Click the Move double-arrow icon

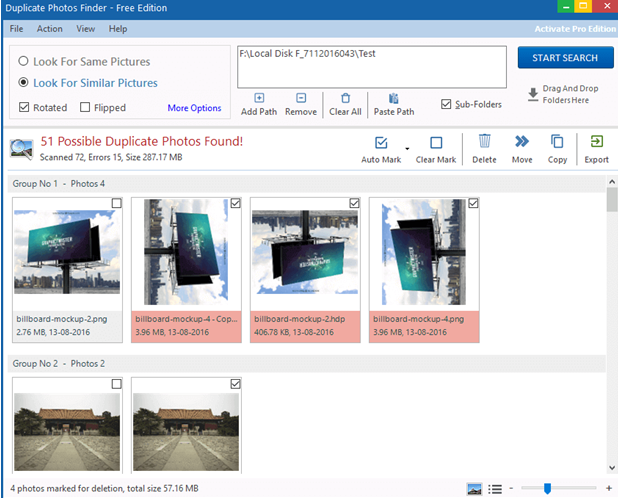pyautogui.click(x=522, y=141)
